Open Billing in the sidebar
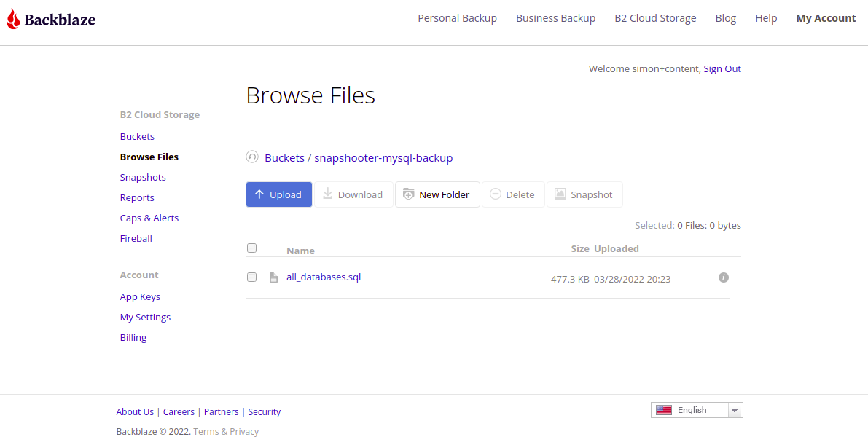 [x=133, y=338]
